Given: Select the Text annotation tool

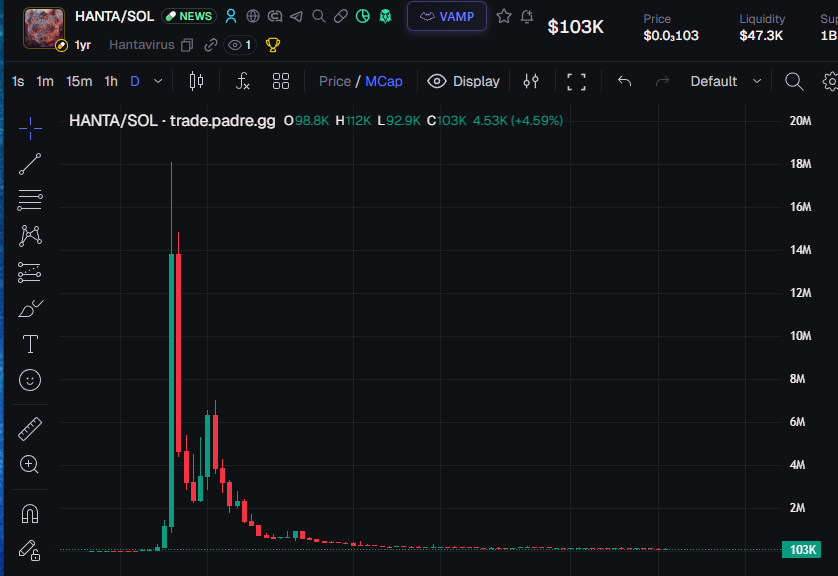Looking at the screenshot, I should tap(30, 344).
